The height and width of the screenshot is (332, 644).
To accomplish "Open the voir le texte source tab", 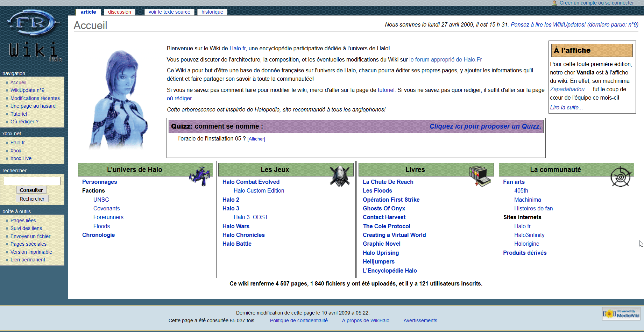I will [169, 12].
